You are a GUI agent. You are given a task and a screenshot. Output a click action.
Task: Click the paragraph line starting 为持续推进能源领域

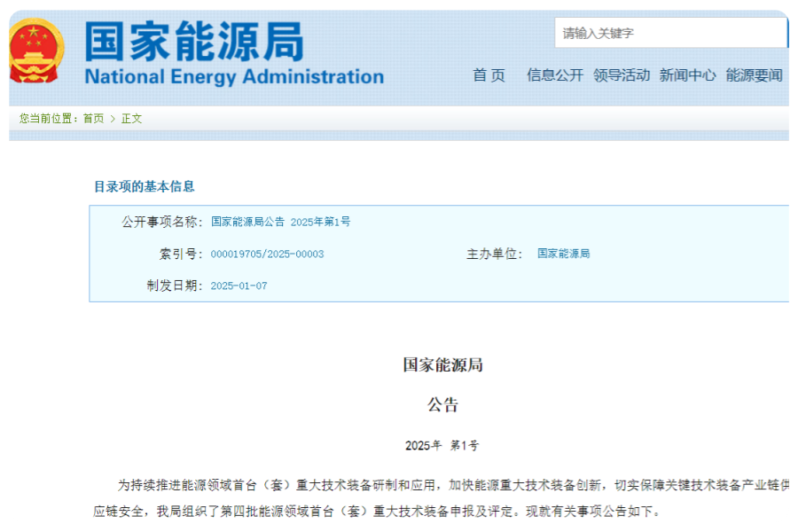pos(453,485)
